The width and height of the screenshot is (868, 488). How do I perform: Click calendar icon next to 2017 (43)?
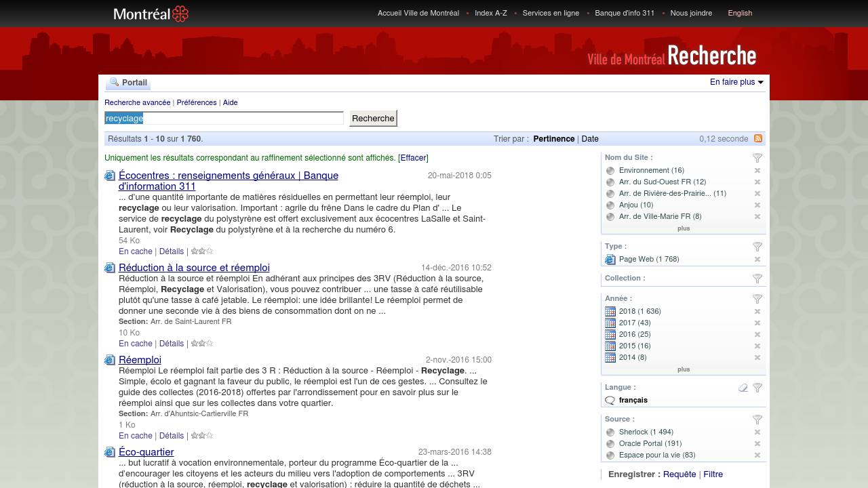tap(610, 323)
